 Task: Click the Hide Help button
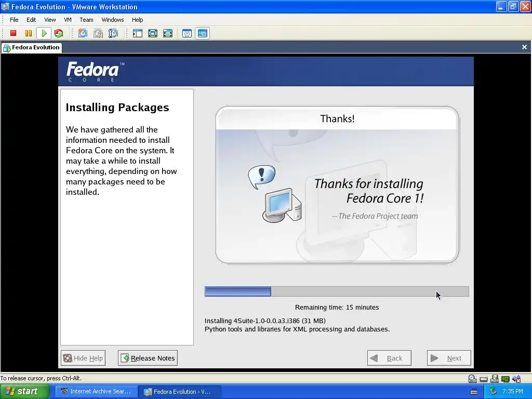coord(83,358)
